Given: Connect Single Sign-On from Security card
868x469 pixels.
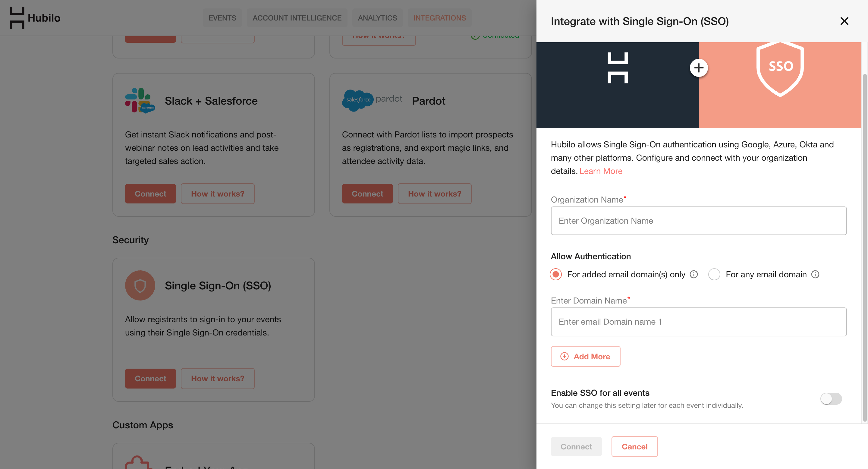Looking at the screenshot, I should click(x=150, y=378).
